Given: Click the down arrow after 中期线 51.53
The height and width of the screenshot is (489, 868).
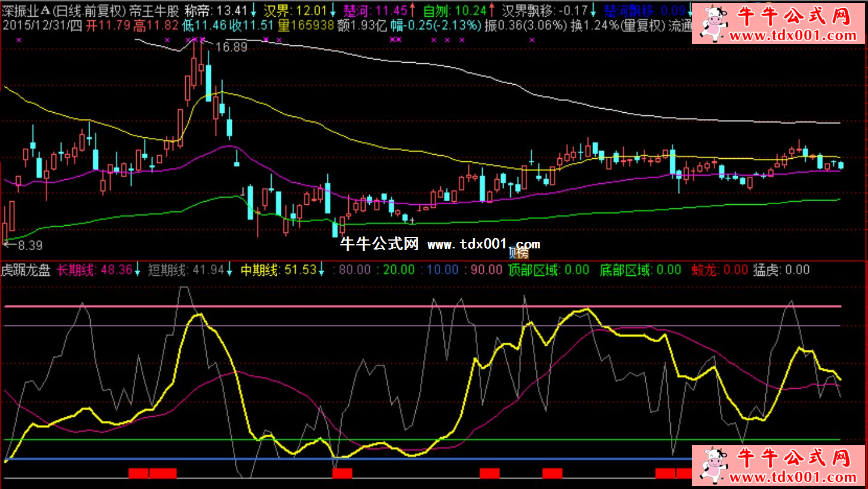Looking at the screenshot, I should 323,270.
